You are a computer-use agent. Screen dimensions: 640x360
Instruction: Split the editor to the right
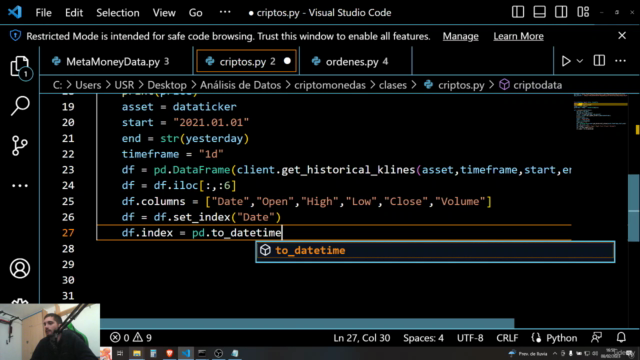(x=599, y=61)
